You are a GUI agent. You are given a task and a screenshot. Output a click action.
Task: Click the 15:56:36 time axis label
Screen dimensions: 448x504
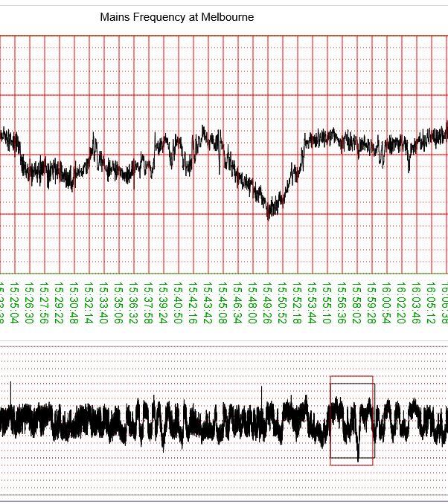coord(342,303)
